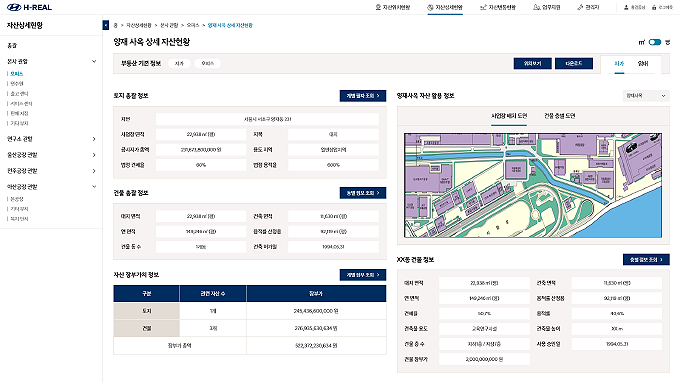The image size is (680, 383).
Task: Open the 관리자 wrench nav icon
Action: coord(580,7)
